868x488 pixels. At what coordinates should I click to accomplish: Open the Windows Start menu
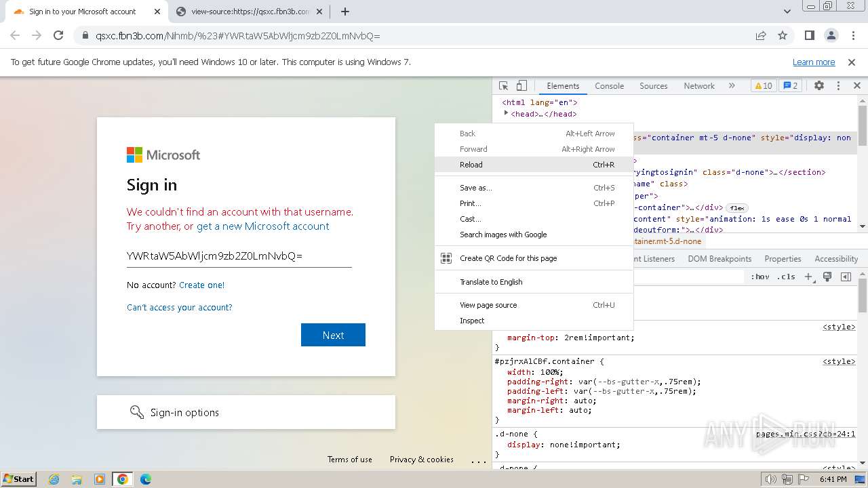coord(19,479)
